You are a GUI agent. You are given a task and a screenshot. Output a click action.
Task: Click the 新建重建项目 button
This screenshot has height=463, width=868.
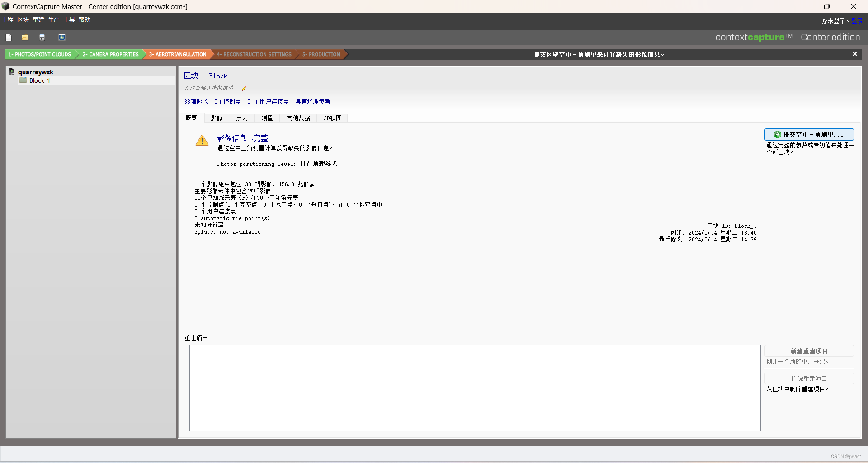click(810, 351)
